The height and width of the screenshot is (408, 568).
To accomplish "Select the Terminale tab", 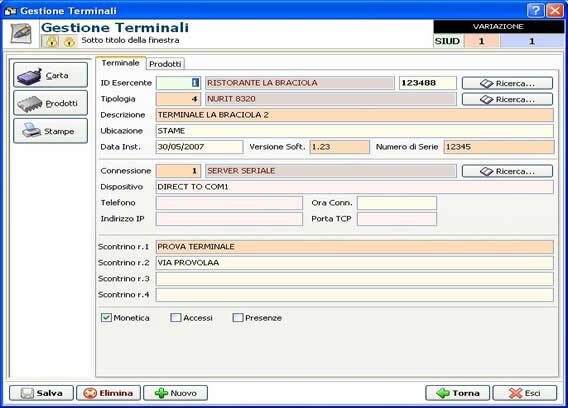I will tap(121, 63).
